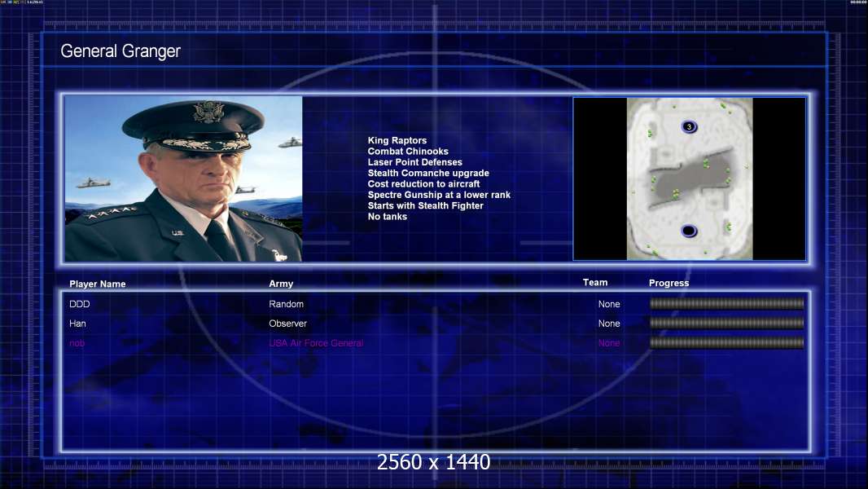Click the 'King Raptors' ability text
The width and height of the screenshot is (868, 489).
[x=397, y=141]
